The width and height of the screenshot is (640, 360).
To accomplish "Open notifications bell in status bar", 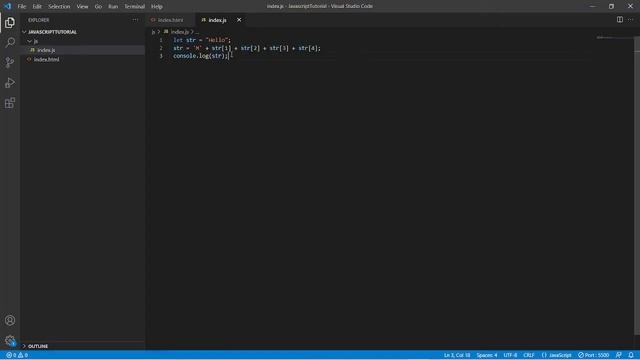I will pyautogui.click(x=631, y=355).
